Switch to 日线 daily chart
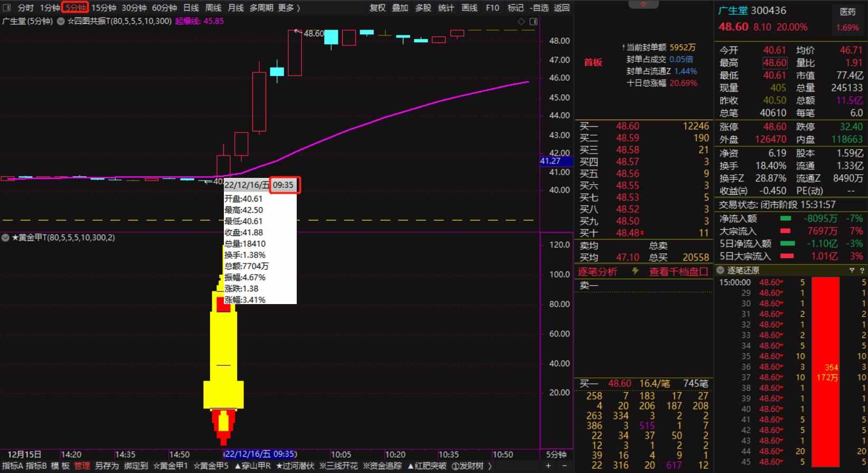This screenshot has width=868, height=473. pos(191,7)
